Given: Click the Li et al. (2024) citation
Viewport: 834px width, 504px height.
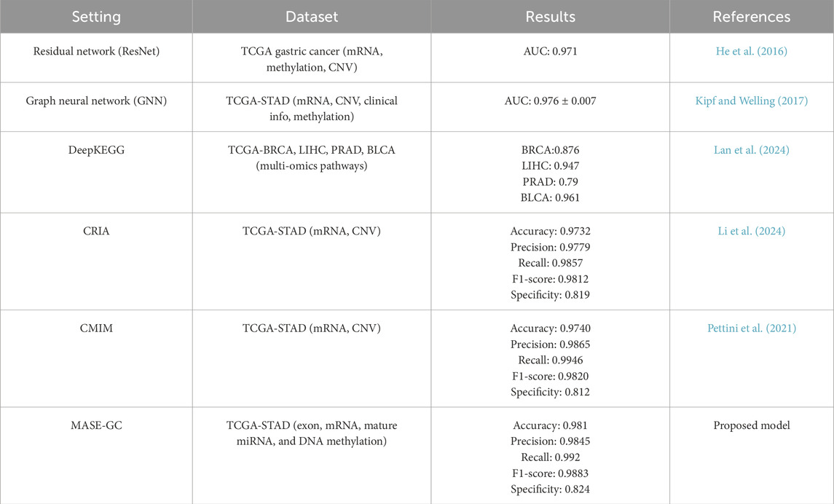Looking at the screenshot, I should [752, 231].
